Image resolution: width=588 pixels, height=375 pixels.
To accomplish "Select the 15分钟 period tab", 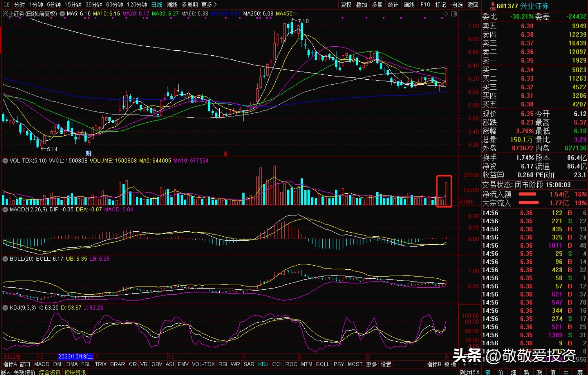I will pos(73,5).
